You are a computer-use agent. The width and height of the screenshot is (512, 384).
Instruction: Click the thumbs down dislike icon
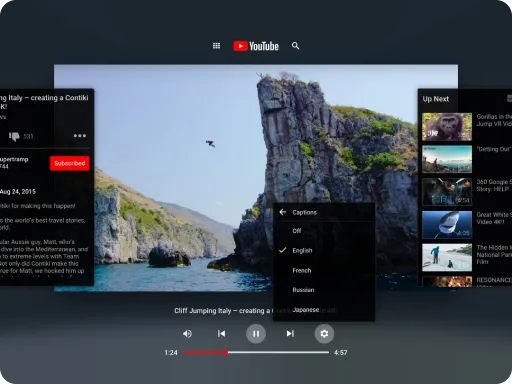click(14, 136)
